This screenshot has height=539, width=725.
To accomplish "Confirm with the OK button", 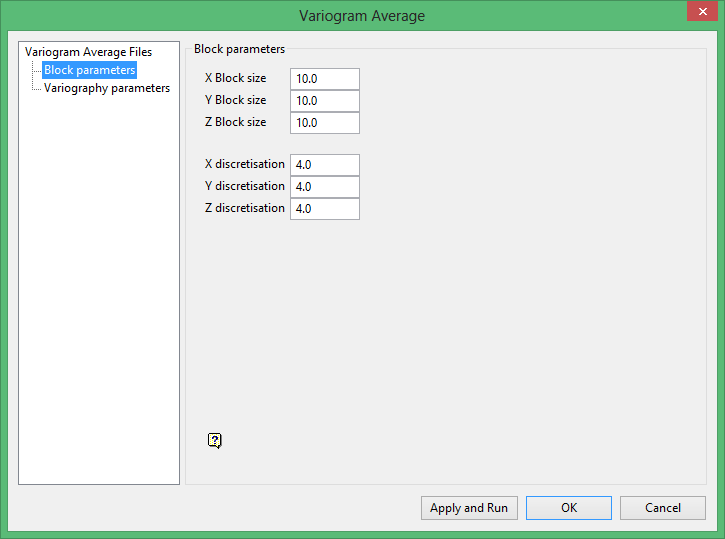I will [x=569, y=508].
